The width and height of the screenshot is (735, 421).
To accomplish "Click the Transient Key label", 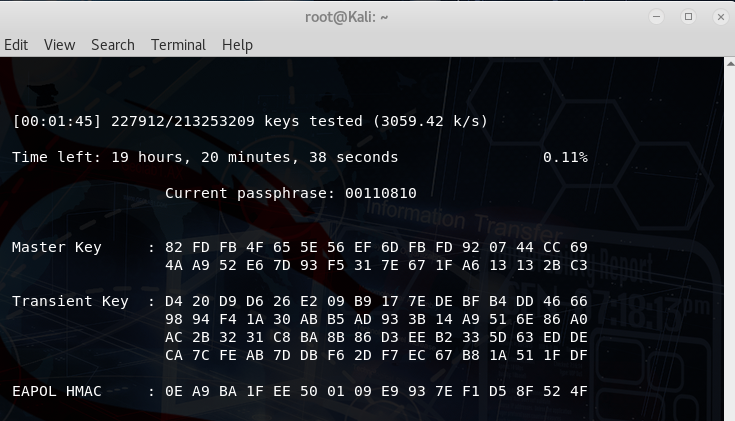I will (x=70, y=301).
